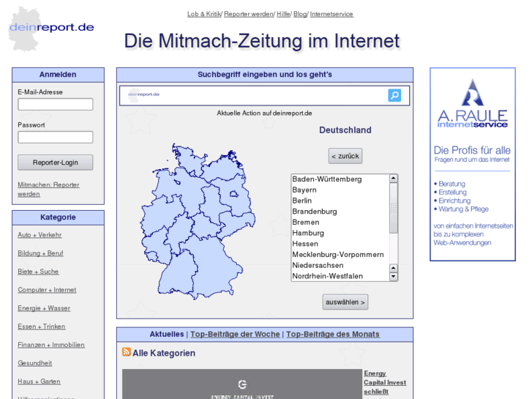
Task: Open the Hilfe link
Action: pyautogui.click(x=283, y=14)
